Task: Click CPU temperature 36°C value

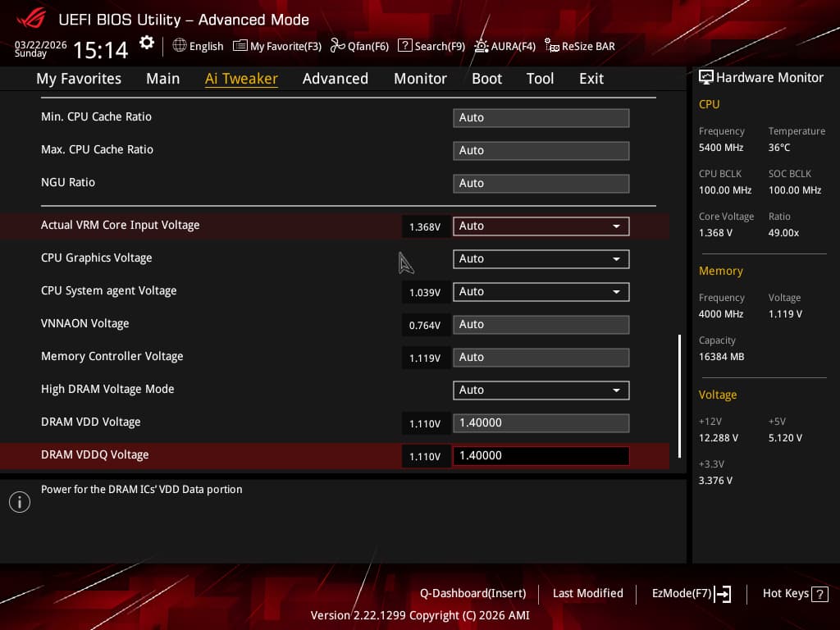Action: 779,148
